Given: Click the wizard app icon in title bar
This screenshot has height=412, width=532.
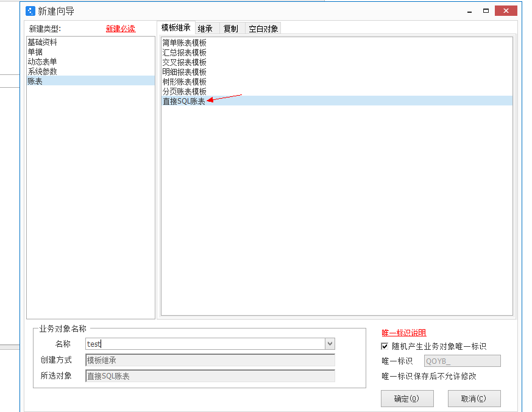Looking at the screenshot, I should click(30, 11).
